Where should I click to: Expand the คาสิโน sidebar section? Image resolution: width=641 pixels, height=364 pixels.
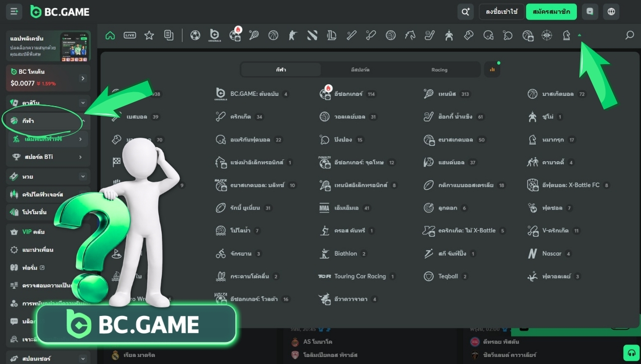click(83, 103)
